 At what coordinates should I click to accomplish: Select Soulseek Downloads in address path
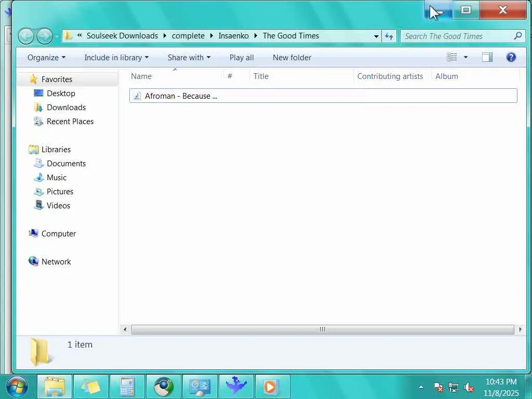click(x=122, y=36)
